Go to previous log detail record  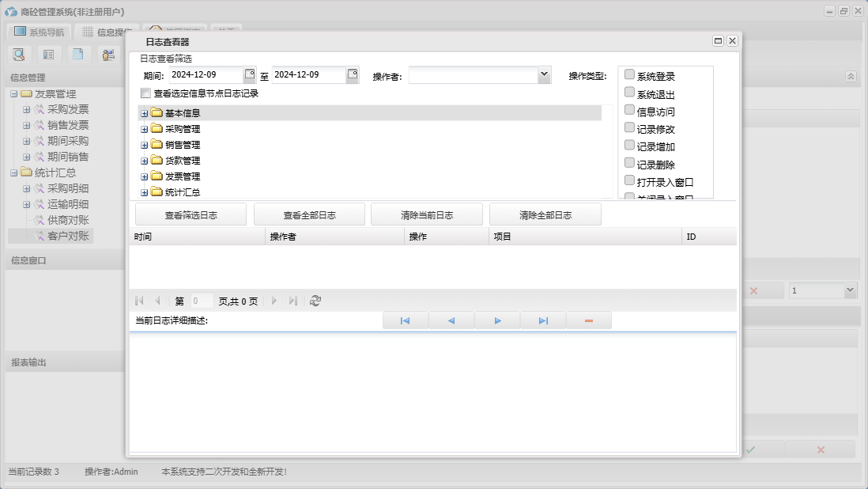[x=451, y=320]
